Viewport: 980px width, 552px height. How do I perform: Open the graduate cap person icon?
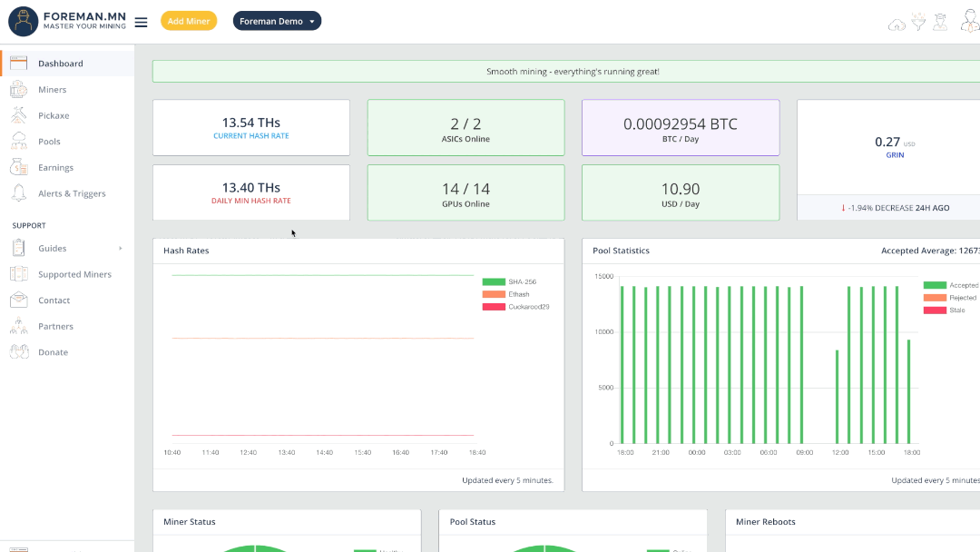click(x=940, y=22)
